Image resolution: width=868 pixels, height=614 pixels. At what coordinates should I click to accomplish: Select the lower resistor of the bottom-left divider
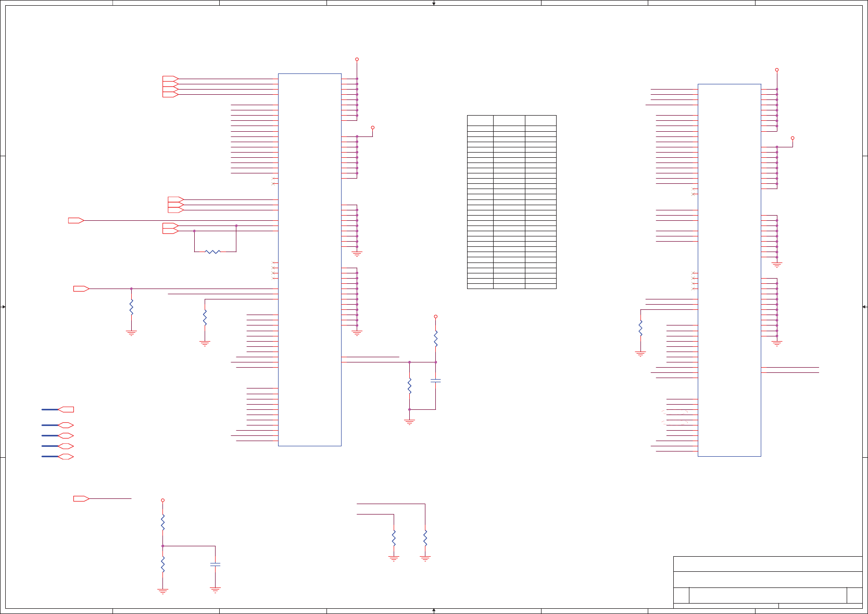tap(163, 565)
